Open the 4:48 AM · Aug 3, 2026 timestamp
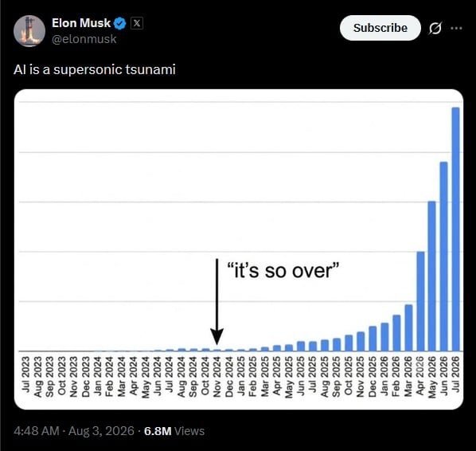Image resolution: width=476 pixels, height=451 pixels. click(x=74, y=431)
